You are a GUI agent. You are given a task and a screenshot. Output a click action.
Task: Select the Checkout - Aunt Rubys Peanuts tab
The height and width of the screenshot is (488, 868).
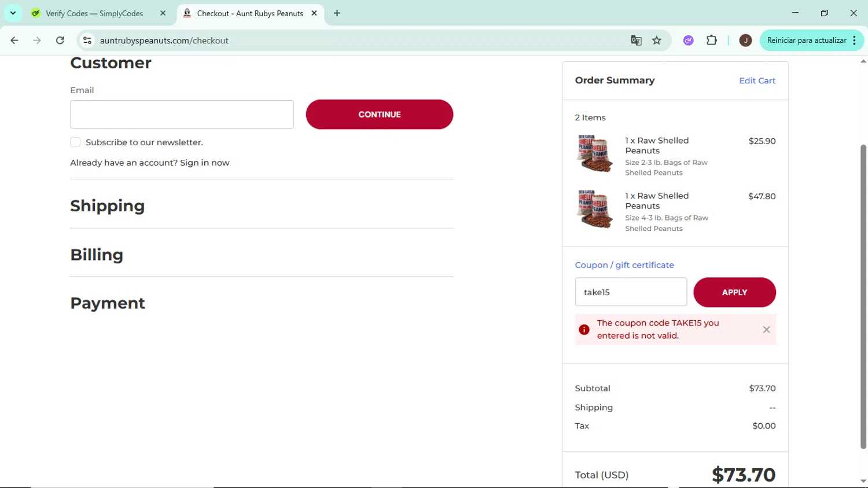(249, 13)
